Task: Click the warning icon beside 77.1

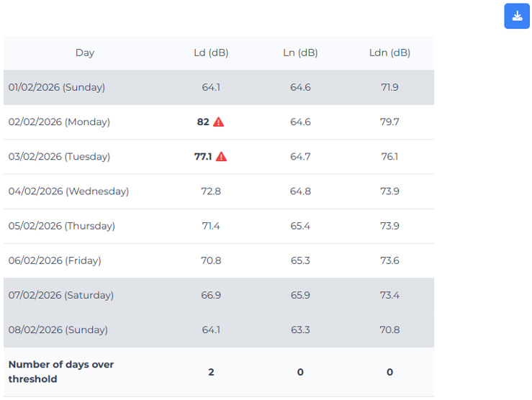Action: [222, 157]
